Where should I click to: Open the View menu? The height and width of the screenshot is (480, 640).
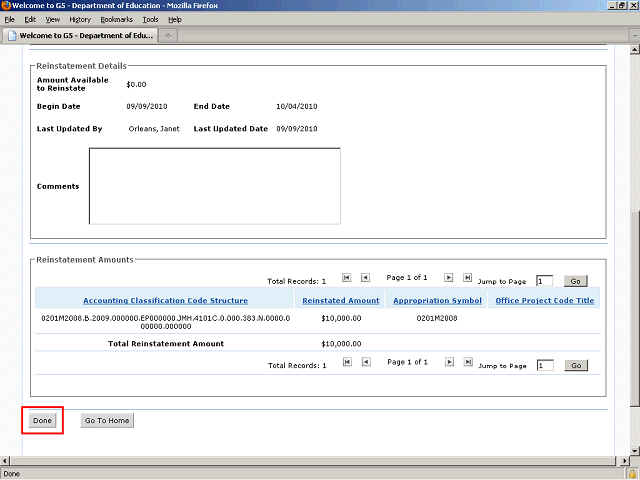pos(53,20)
